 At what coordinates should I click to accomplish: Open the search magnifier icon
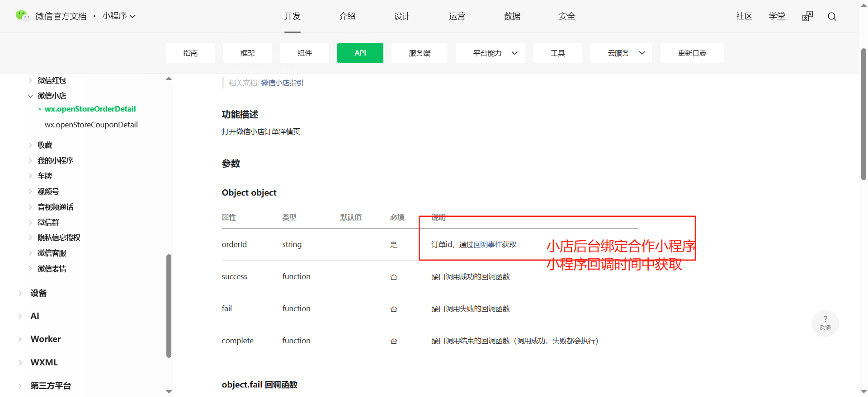click(832, 17)
